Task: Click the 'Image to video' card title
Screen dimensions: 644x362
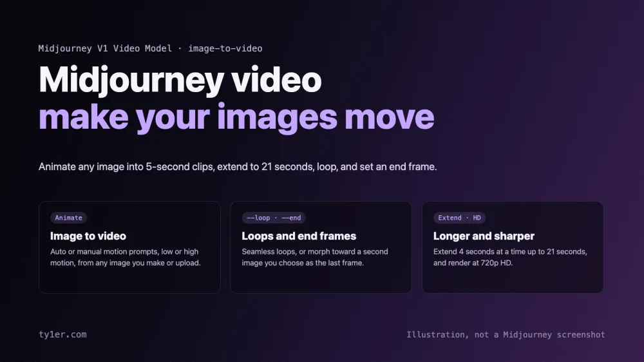Action: point(88,236)
